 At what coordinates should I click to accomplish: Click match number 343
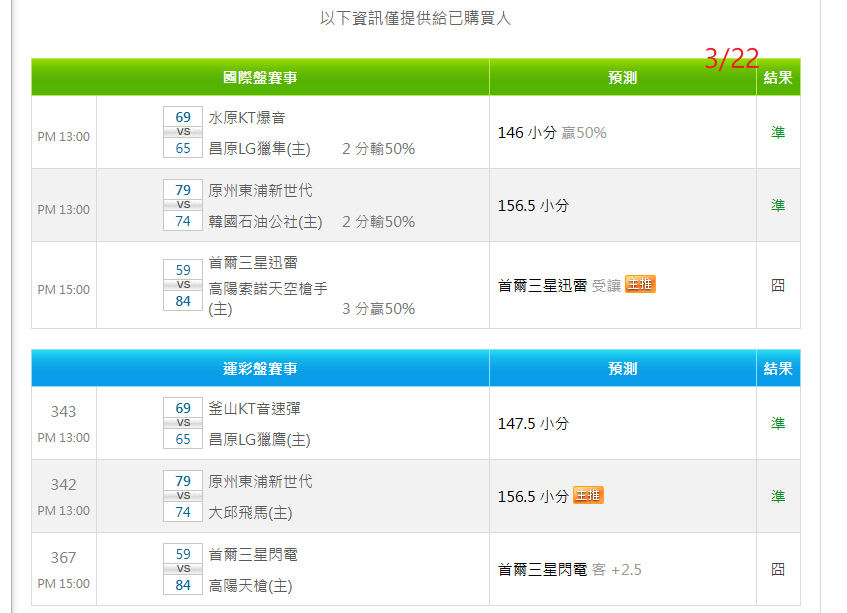(64, 412)
